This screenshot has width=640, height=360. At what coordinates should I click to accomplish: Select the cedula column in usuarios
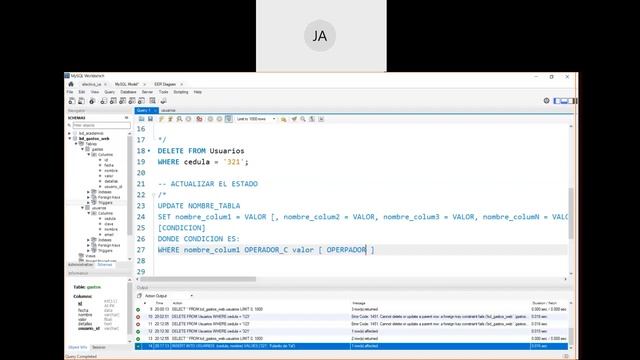110,219
